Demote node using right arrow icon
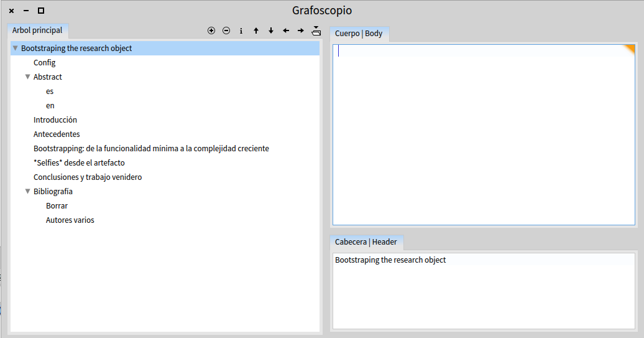This screenshot has height=338, width=644. [x=301, y=31]
